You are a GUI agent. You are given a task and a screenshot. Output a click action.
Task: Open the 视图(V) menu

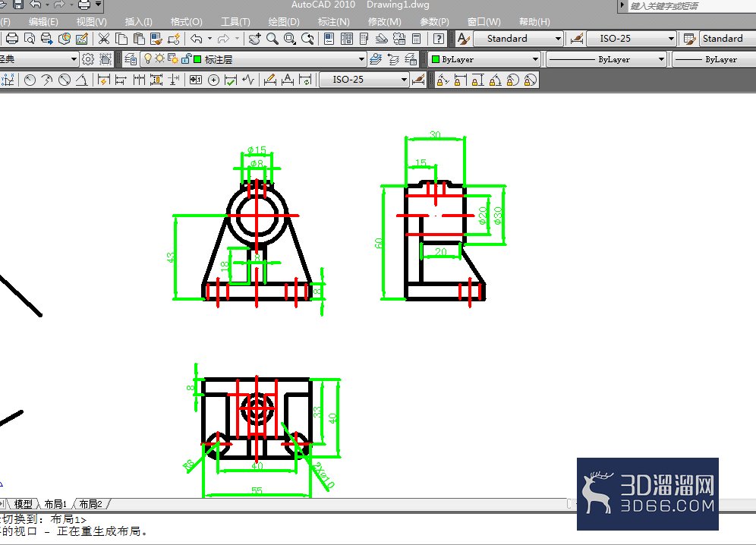tap(91, 22)
